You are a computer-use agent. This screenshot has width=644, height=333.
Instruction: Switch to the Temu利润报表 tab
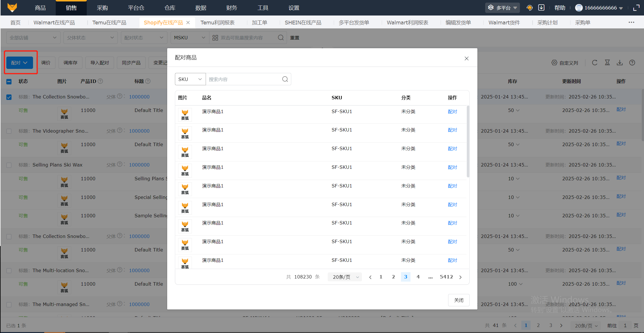pos(217,23)
